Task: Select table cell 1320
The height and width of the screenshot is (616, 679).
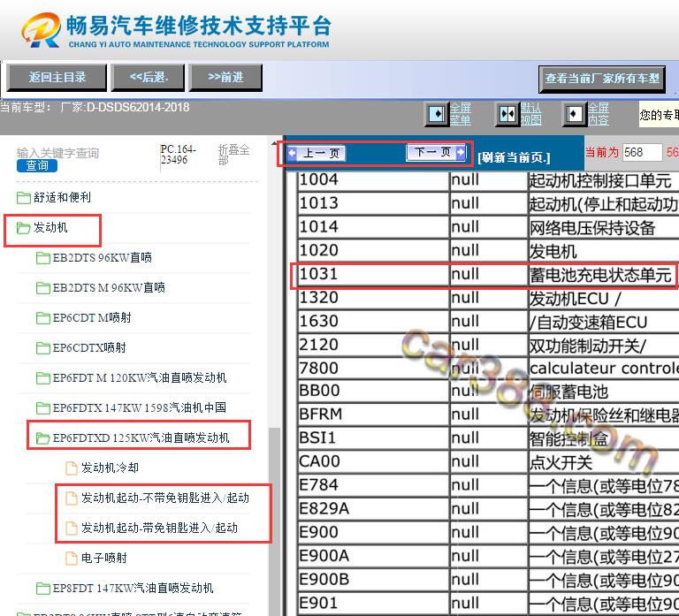Action: (374, 297)
